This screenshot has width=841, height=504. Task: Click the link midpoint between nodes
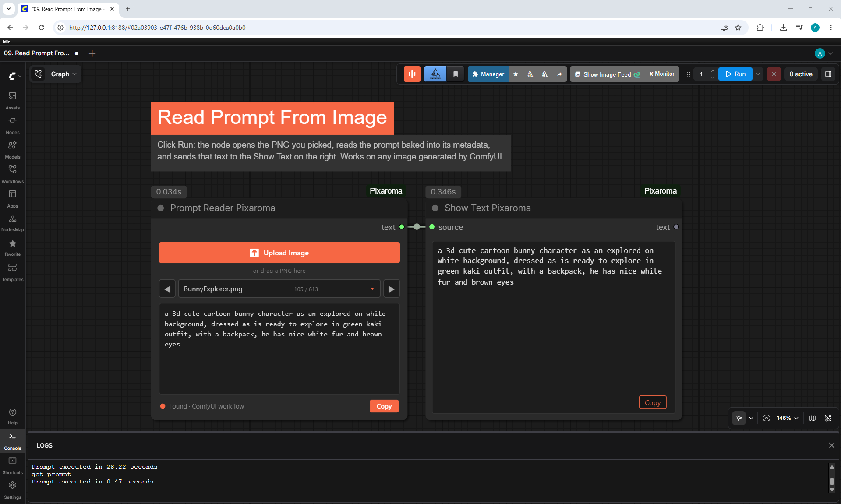(417, 227)
